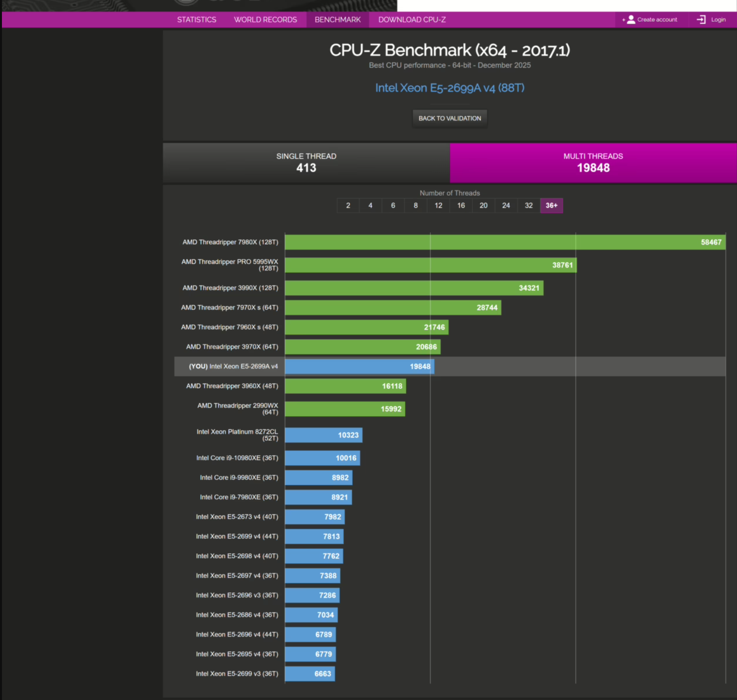Click the Intel Core i9-7980XE (36T) label

click(x=239, y=497)
